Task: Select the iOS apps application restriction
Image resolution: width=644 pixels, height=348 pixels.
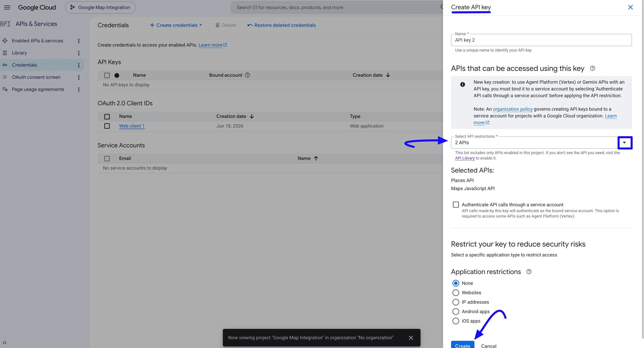Action: pos(456,321)
